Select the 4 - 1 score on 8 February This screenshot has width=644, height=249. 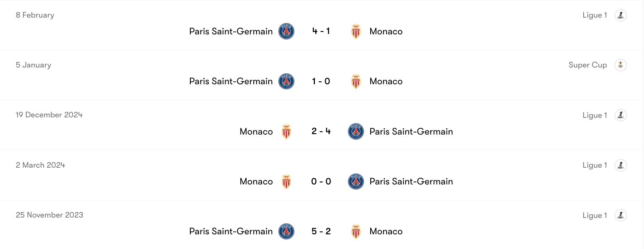click(321, 31)
